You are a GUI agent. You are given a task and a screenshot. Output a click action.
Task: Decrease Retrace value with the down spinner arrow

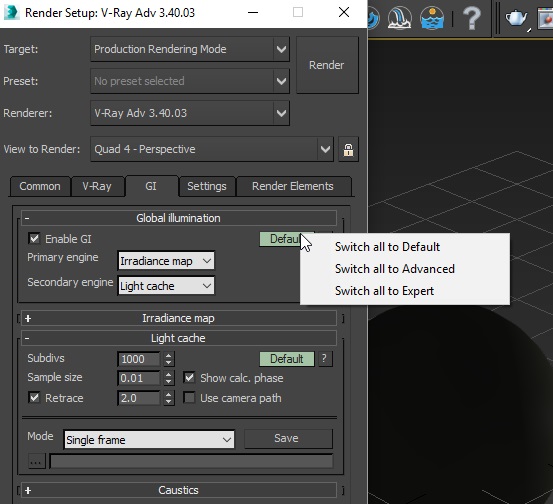(169, 402)
